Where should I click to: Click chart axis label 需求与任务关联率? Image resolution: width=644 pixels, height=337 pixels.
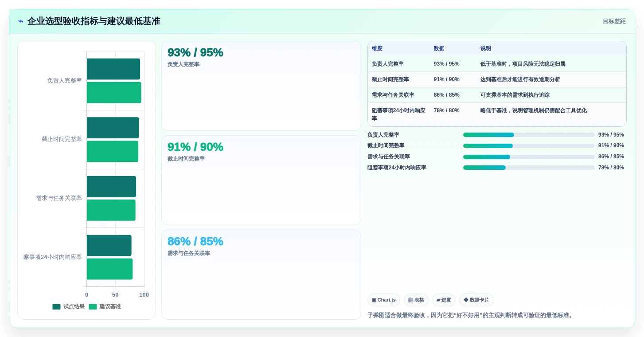(x=59, y=198)
